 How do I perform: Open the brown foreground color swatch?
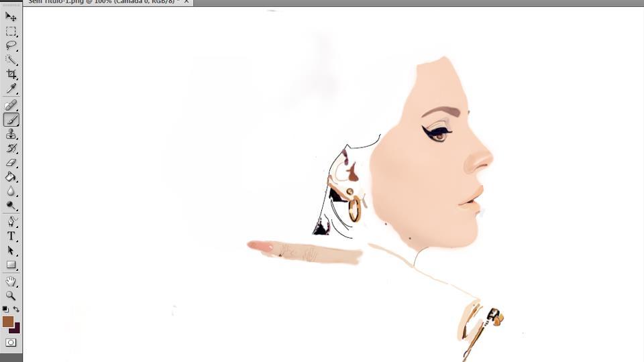[7, 322]
